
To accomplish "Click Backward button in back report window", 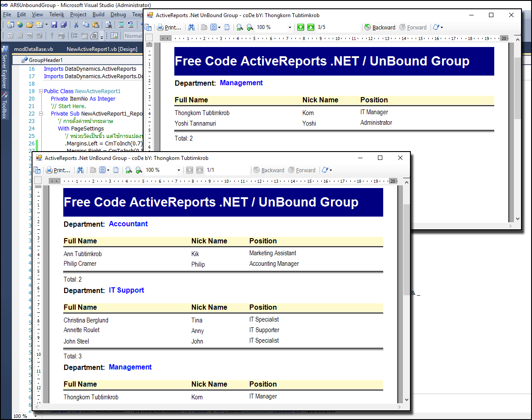I will [380, 27].
